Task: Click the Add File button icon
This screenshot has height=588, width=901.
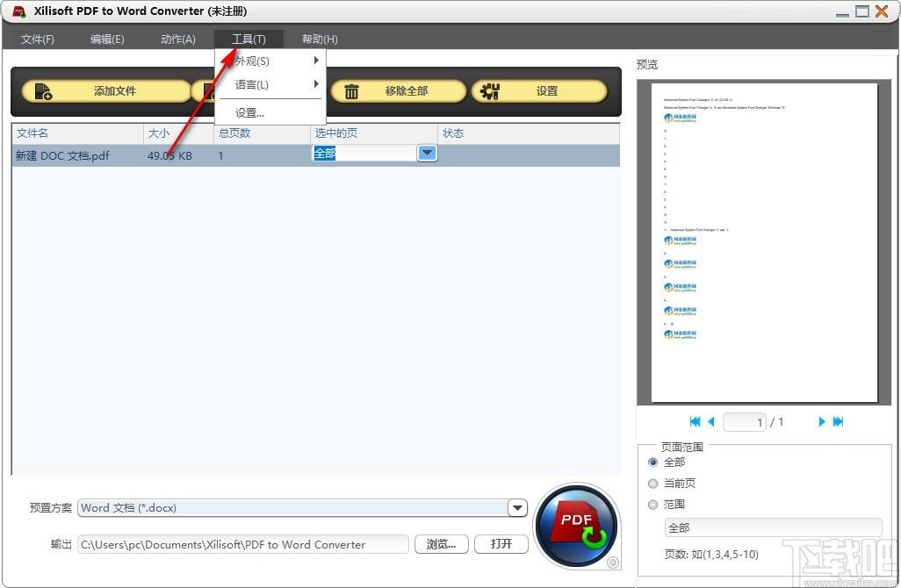Action: click(x=43, y=91)
